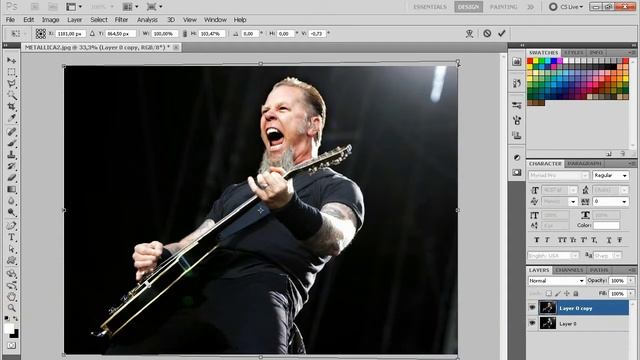Select the Pen tool
The height and width of the screenshot is (360, 640).
(11, 226)
